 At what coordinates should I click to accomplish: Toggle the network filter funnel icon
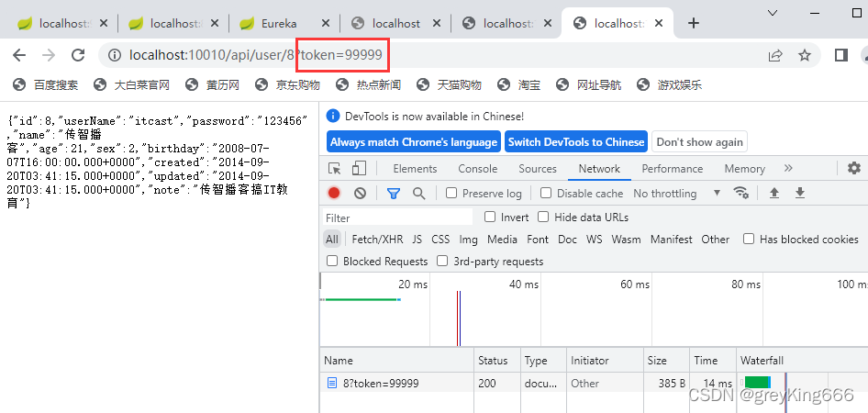click(x=394, y=193)
